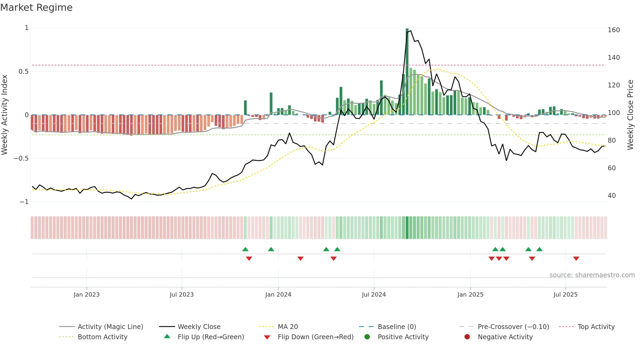The width and height of the screenshot is (644, 362).
Task: Click the Market Regime chart title
Action: click(36, 8)
